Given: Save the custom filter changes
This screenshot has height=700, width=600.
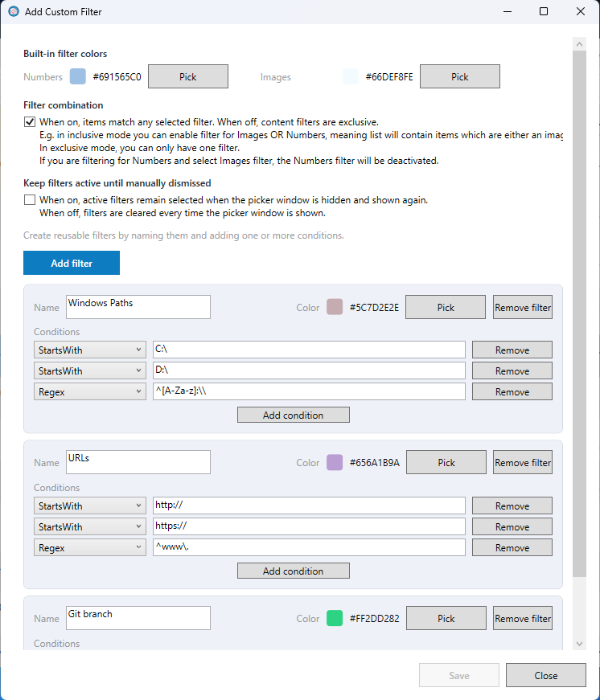Looking at the screenshot, I should [458, 675].
